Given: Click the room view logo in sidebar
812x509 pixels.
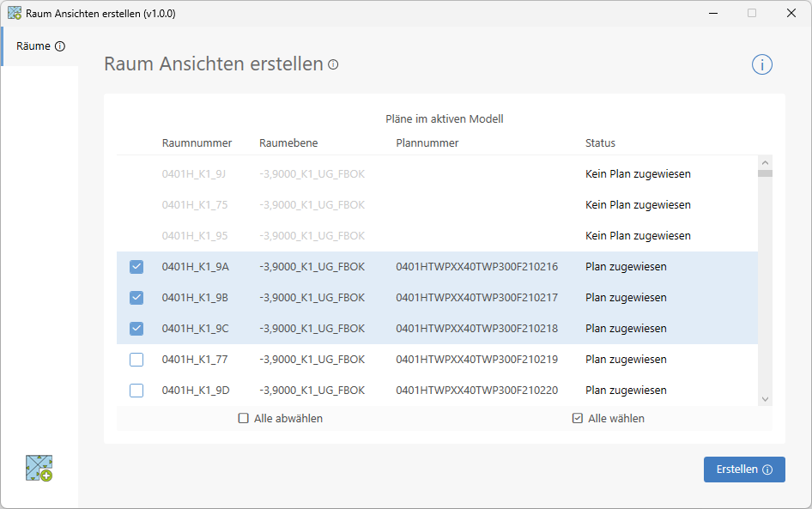Looking at the screenshot, I should (x=39, y=468).
